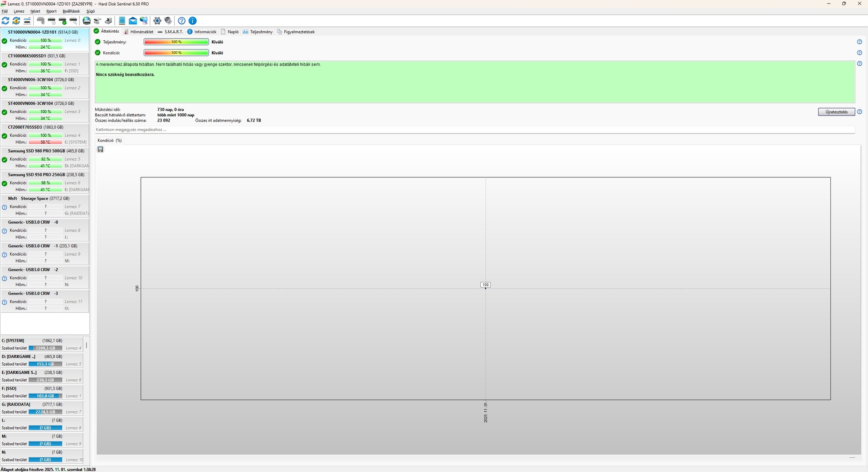Image resolution: width=868 pixels, height=472 pixels.
Task: Select Generic- USB3.0 CRW -0 entry
Action: [x=45, y=230]
